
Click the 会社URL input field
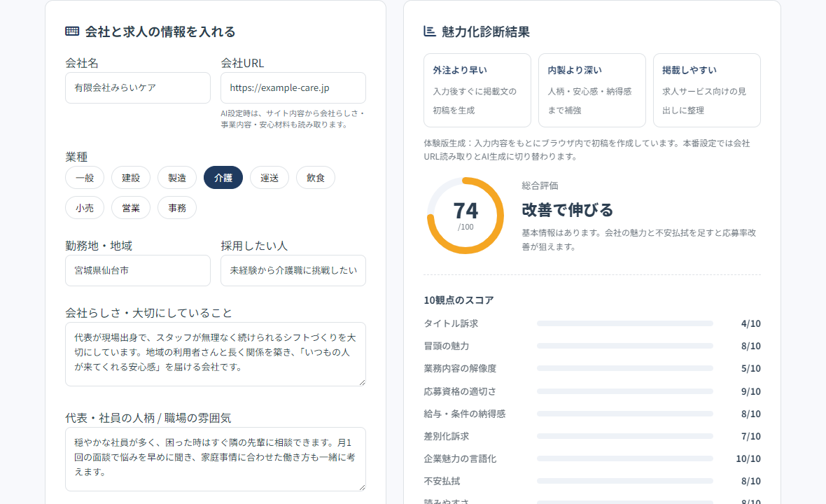coord(293,88)
